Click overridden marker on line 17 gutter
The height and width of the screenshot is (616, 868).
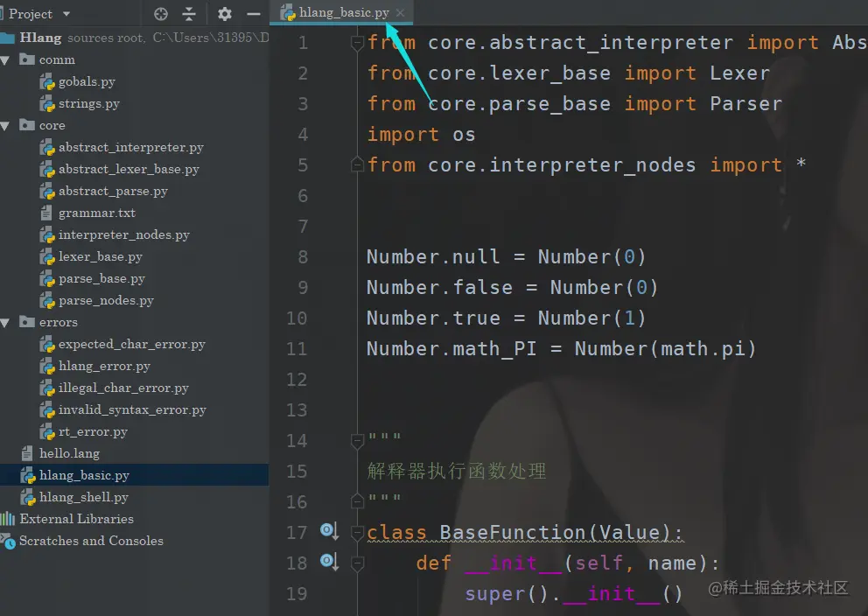pos(329,531)
